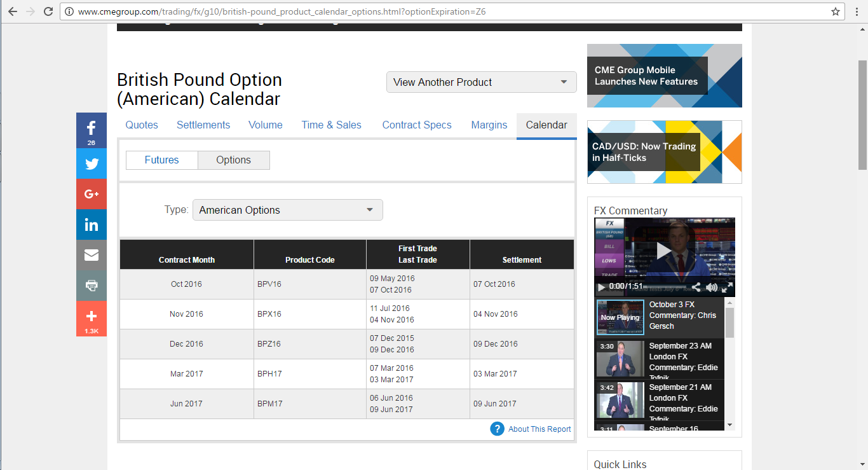Mute FX Commentary video volume icon
The height and width of the screenshot is (470, 868).
click(x=712, y=287)
